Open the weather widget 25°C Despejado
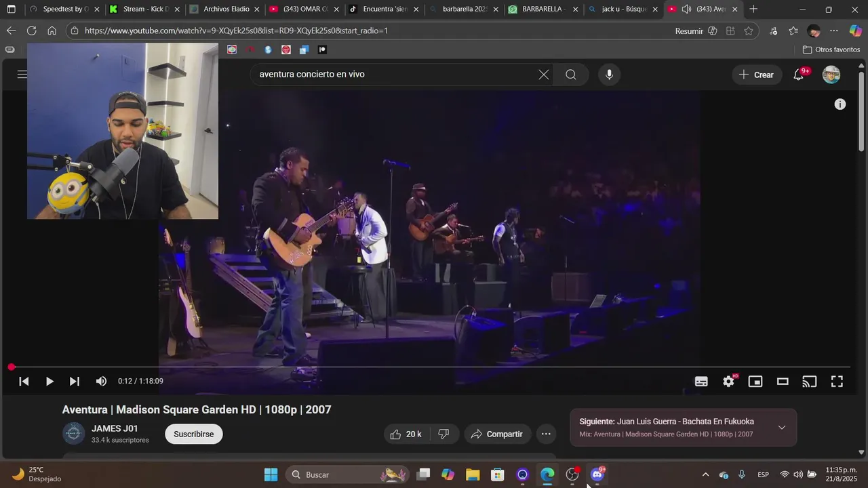Viewport: 868px width, 488px height. click(x=37, y=474)
